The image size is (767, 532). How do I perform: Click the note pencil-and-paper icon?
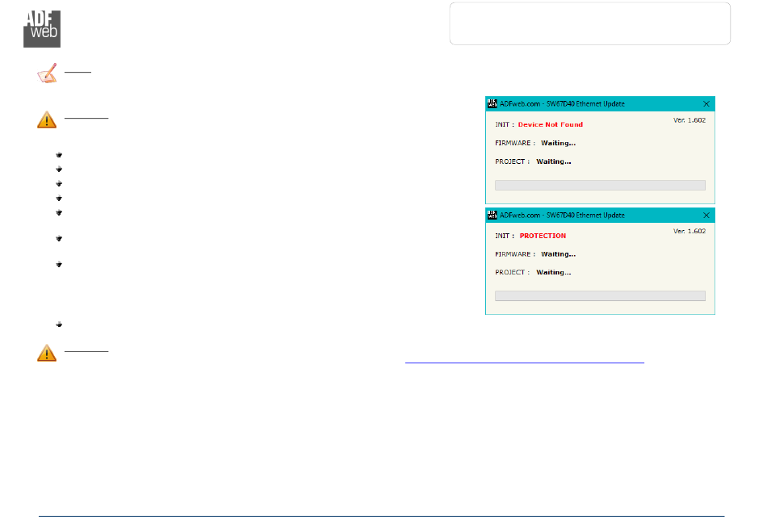(x=47, y=73)
